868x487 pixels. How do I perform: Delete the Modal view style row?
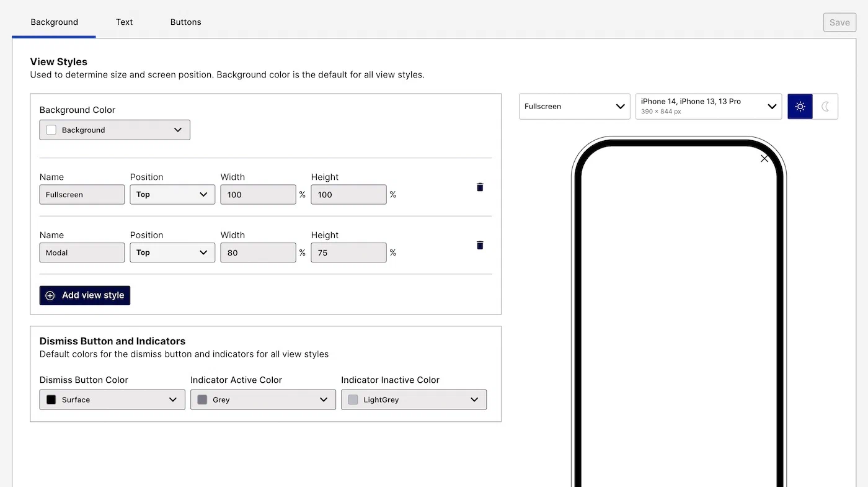pos(479,246)
